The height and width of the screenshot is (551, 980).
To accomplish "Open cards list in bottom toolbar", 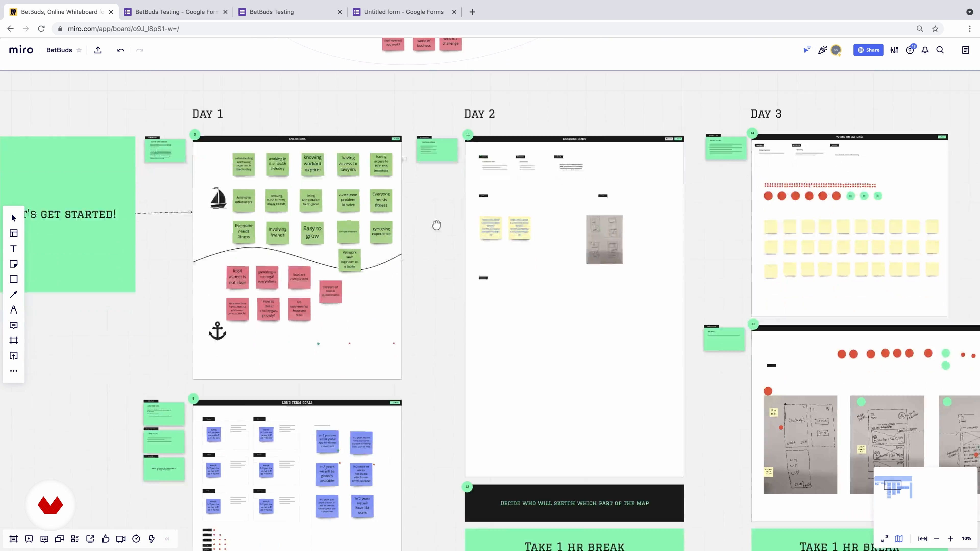I will [75, 539].
